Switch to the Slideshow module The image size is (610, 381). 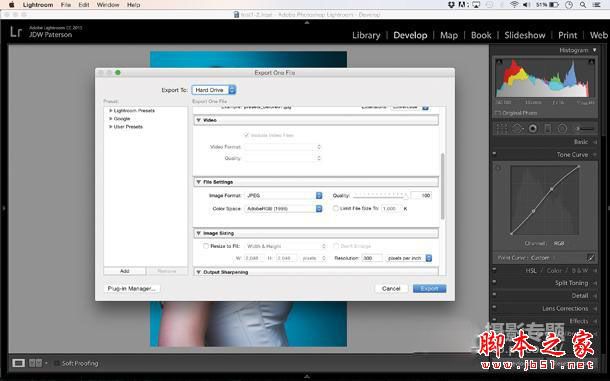[525, 35]
